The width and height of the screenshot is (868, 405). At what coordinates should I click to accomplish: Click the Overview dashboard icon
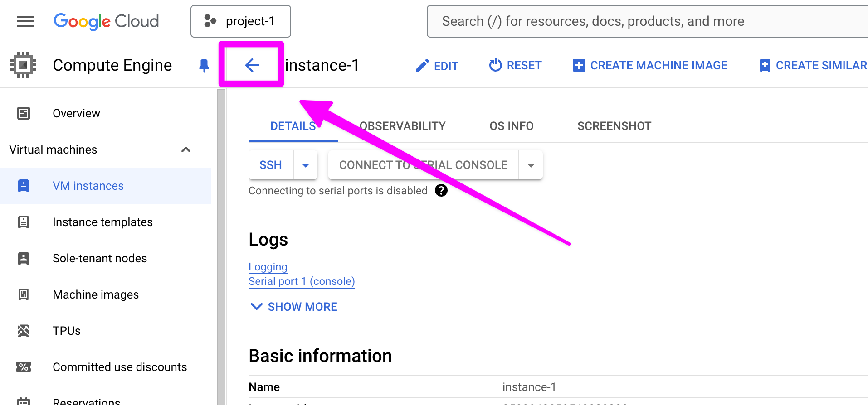(24, 113)
